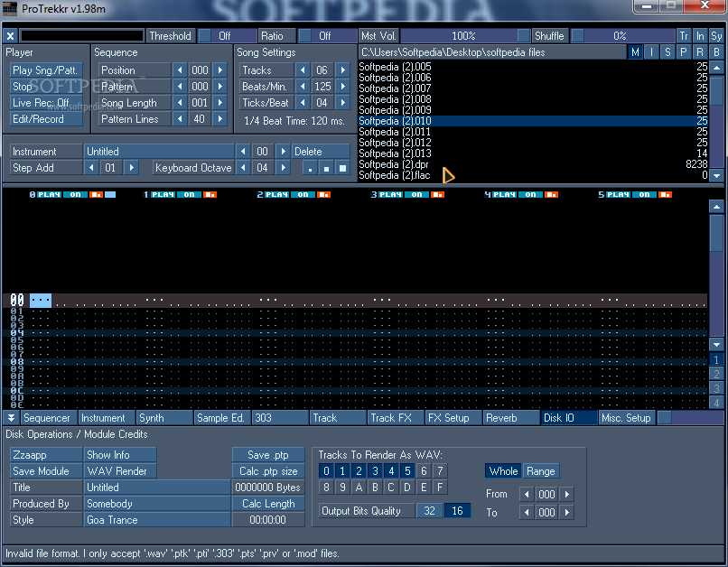
Task: Choose Range render mode
Action: [x=541, y=471]
